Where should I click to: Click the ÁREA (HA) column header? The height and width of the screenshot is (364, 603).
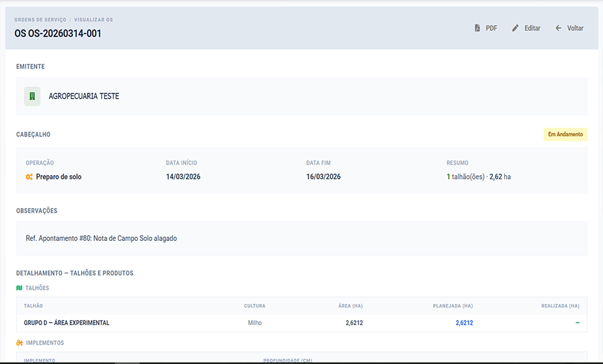coord(351,306)
